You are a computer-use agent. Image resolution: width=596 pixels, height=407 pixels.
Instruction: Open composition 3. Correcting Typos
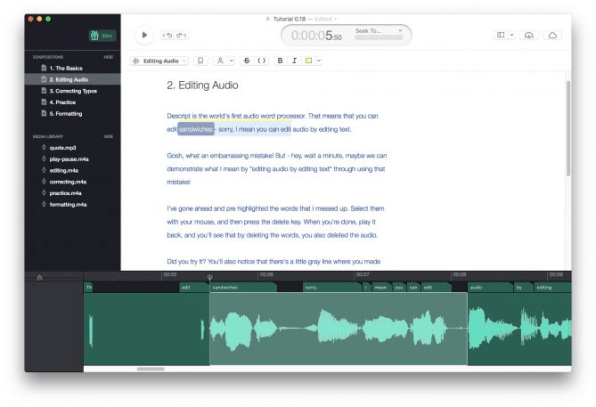click(x=73, y=91)
